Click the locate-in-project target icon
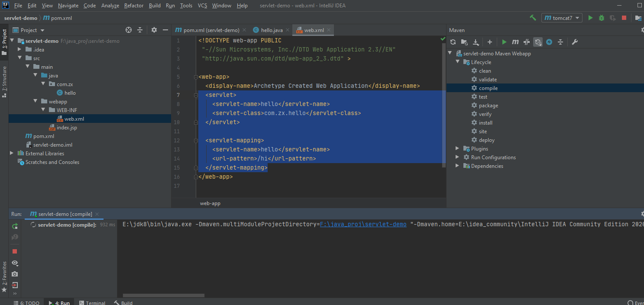The image size is (644, 305). click(x=129, y=30)
